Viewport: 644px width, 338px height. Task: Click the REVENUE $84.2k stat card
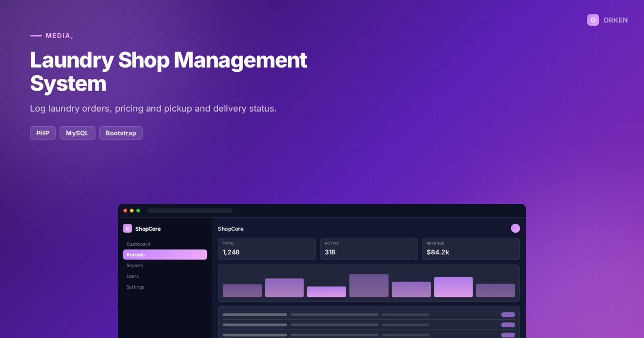471,249
